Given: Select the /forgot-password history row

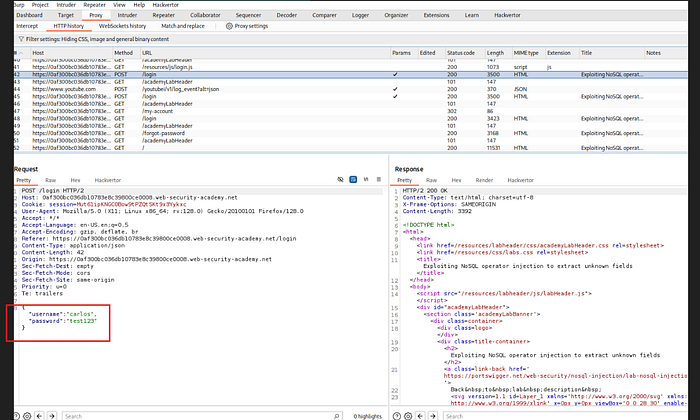Looking at the screenshot, I should tap(350, 133).
